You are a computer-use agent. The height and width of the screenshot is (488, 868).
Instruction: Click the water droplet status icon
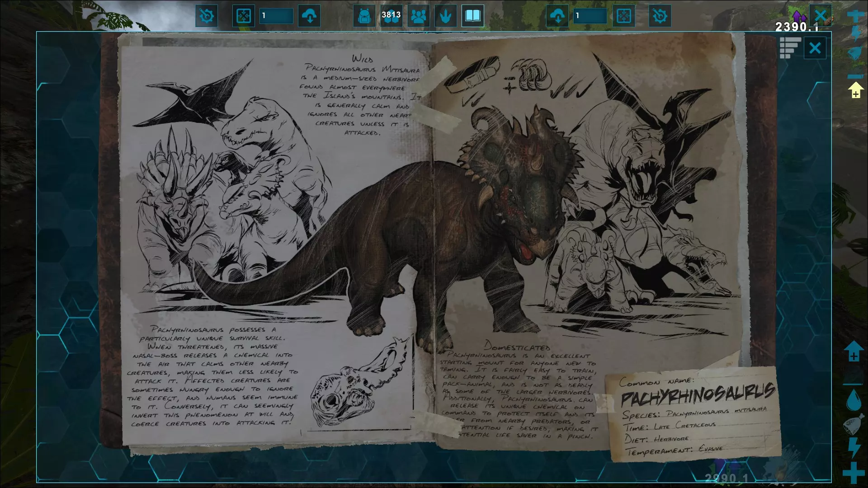tap(854, 400)
